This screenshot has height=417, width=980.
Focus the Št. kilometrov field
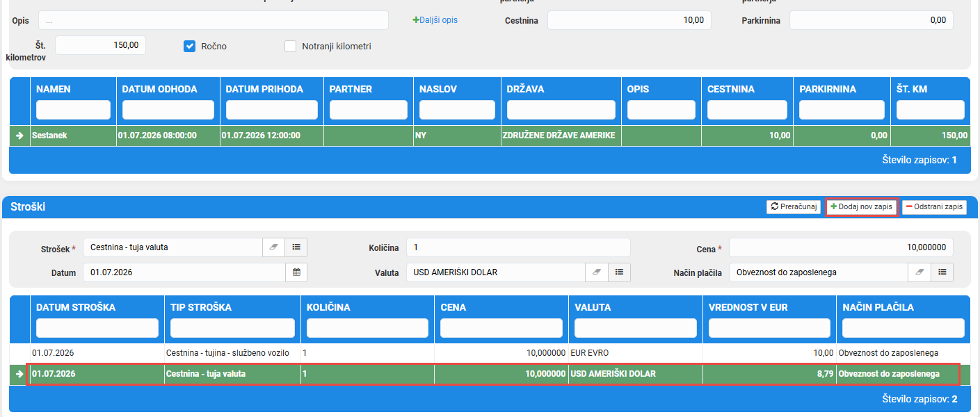click(x=100, y=45)
